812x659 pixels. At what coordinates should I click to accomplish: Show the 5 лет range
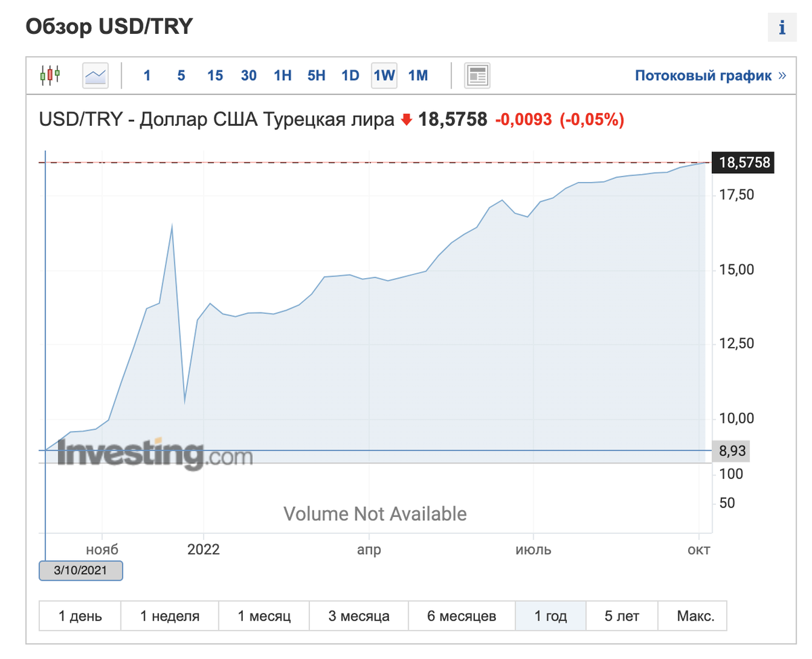coord(622,616)
